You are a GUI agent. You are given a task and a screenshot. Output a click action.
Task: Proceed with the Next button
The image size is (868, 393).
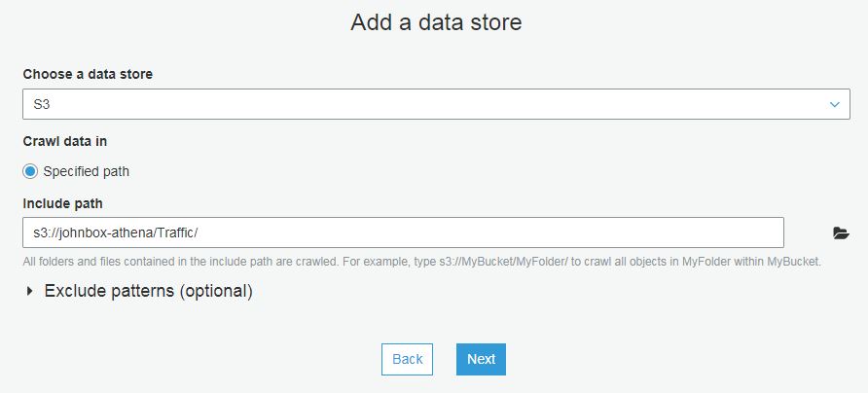481,359
